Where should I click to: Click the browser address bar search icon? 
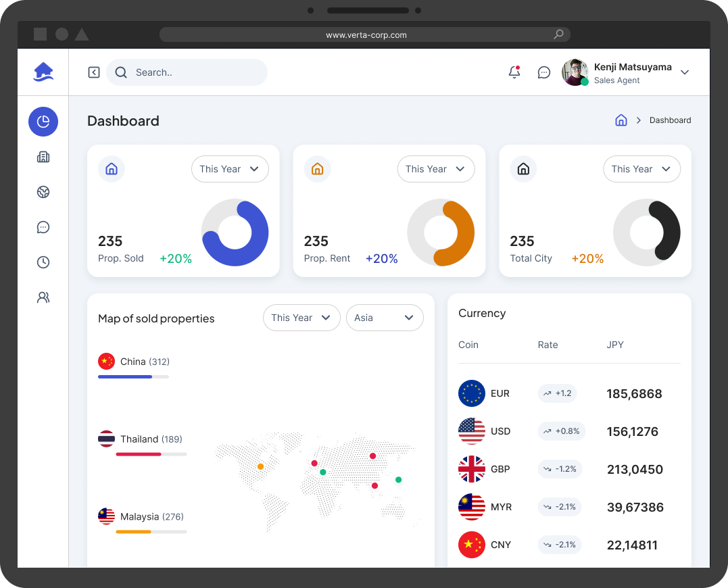pyautogui.click(x=558, y=34)
